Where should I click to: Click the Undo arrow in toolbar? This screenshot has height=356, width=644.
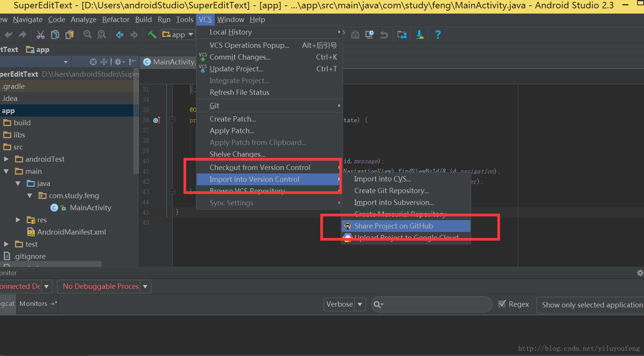(x=8, y=35)
